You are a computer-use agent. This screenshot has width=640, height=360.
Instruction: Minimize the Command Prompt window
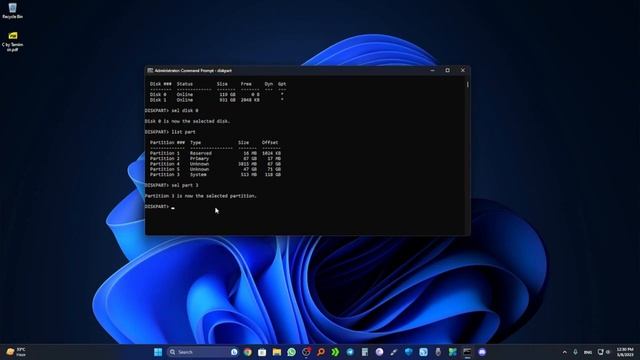point(432,70)
